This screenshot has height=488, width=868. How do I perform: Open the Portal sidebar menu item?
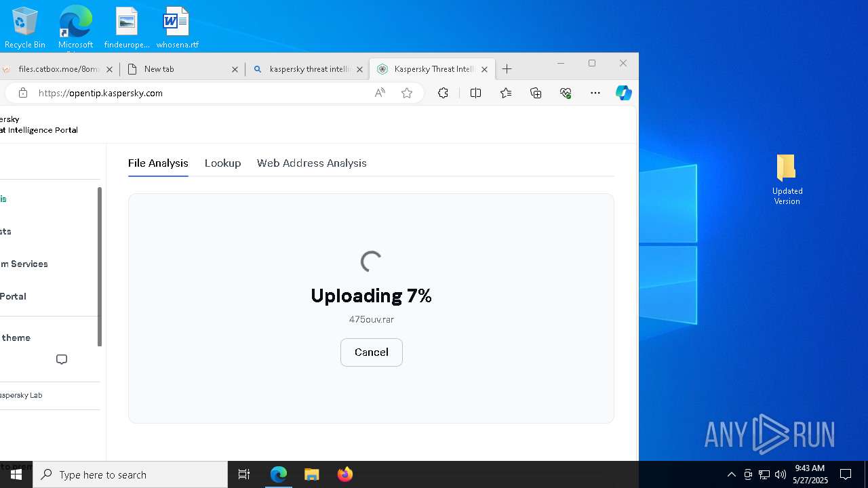coord(13,296)
